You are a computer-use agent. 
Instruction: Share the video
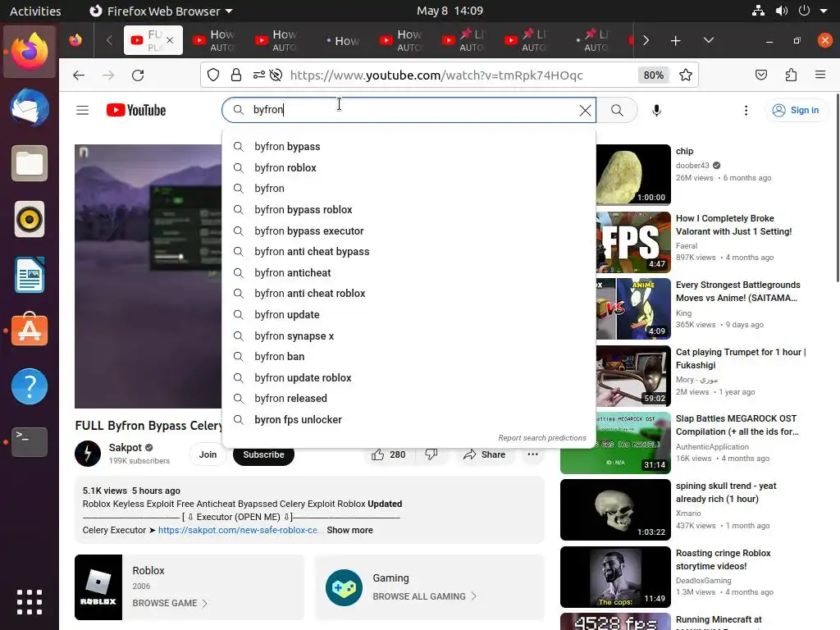point(484,454)
